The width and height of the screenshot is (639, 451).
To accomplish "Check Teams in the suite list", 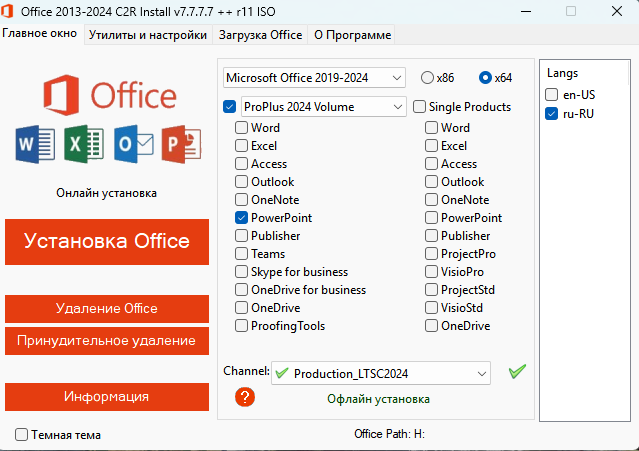I will pyautogui.click(x=241, y=253).
